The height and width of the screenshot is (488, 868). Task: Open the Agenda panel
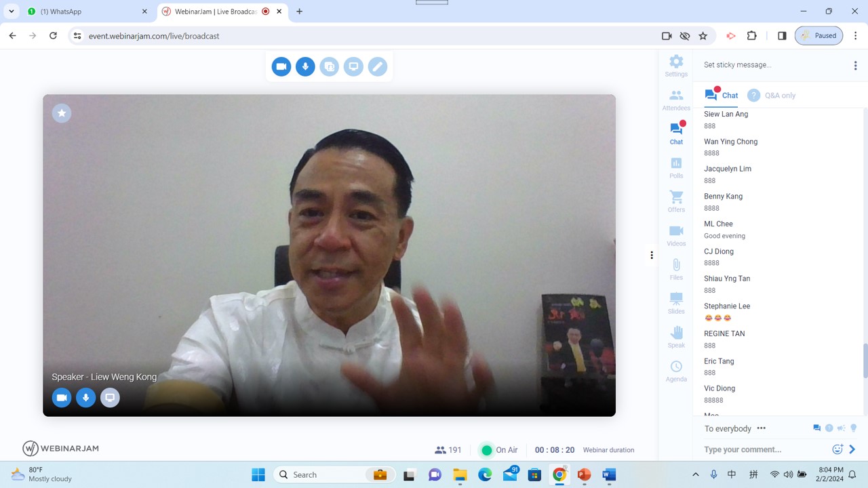point(676,371)
